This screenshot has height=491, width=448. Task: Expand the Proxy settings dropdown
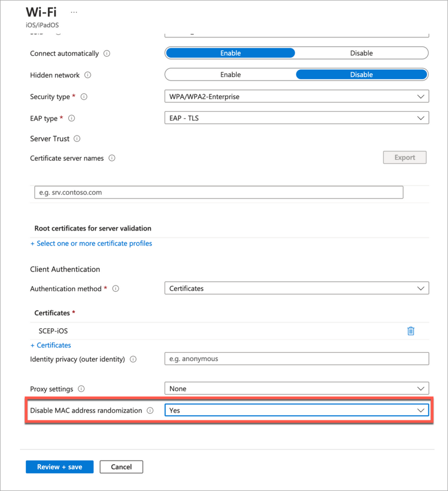(297, 388)
